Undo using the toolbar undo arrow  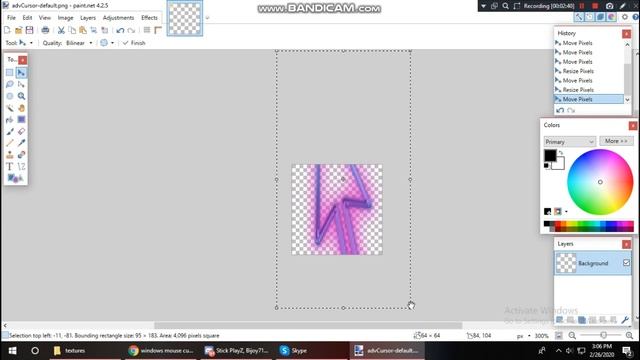point(120,31)
